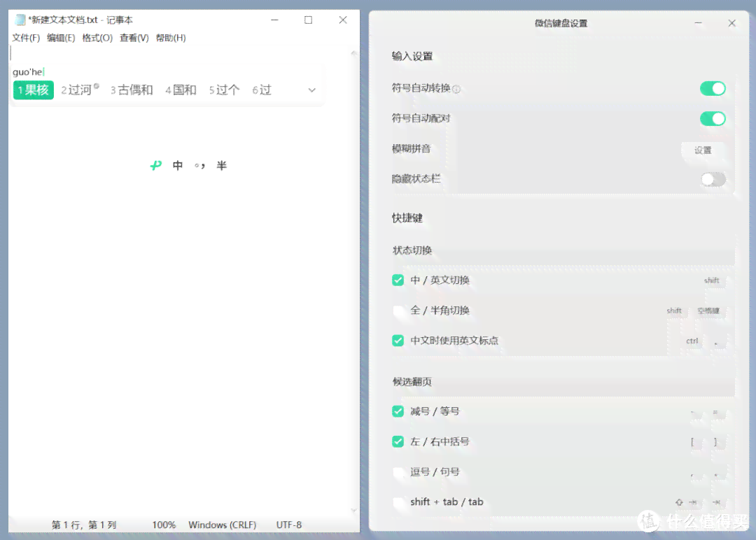Toggle half-width 半 indicator on status bar
756x540 pixels.
coord(221,166)
